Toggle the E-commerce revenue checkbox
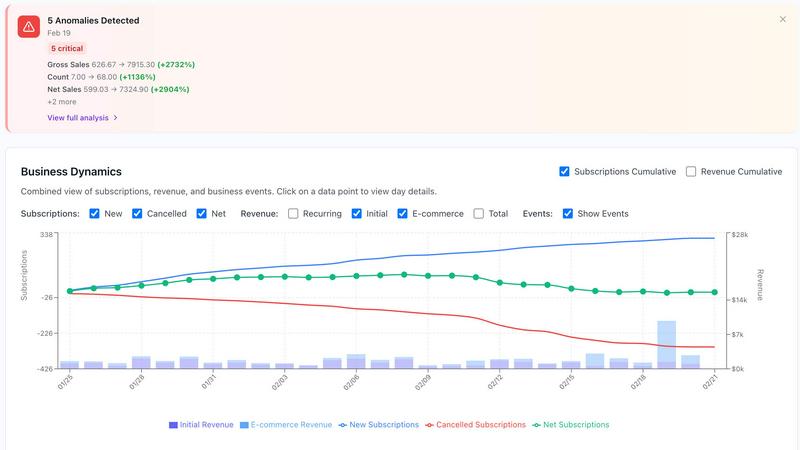This screenshot has height=450, width=800. 402,213
